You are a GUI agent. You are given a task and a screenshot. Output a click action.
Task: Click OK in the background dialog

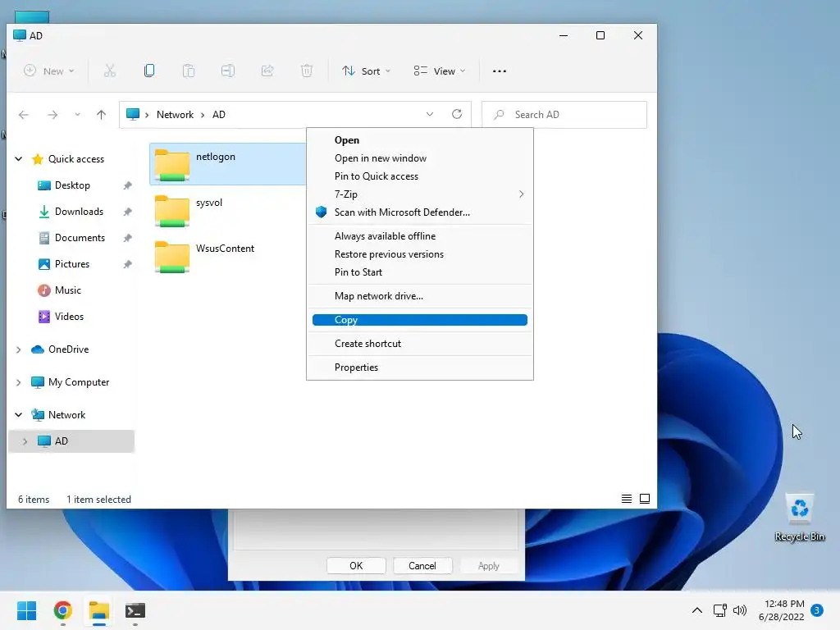tap(356, 566)
